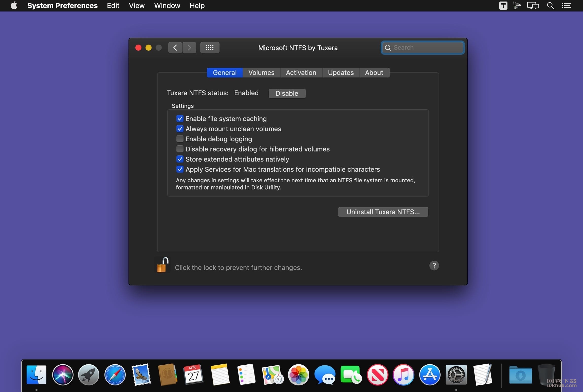Uncheck Enable file system caching

coord(180,119)
